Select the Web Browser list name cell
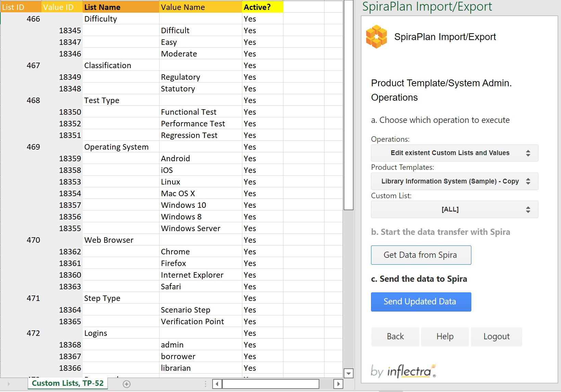 click(x=121, y=240)
